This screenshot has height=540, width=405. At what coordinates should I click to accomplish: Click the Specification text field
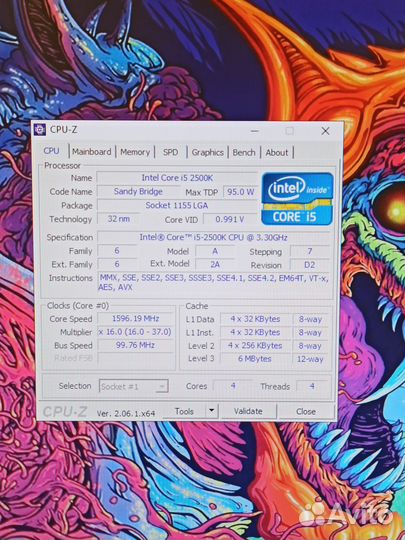[214, 237]
